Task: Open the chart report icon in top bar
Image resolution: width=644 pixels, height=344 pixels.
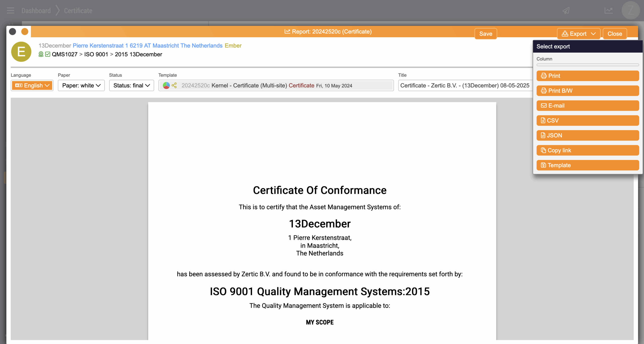Action: point(609,11)
